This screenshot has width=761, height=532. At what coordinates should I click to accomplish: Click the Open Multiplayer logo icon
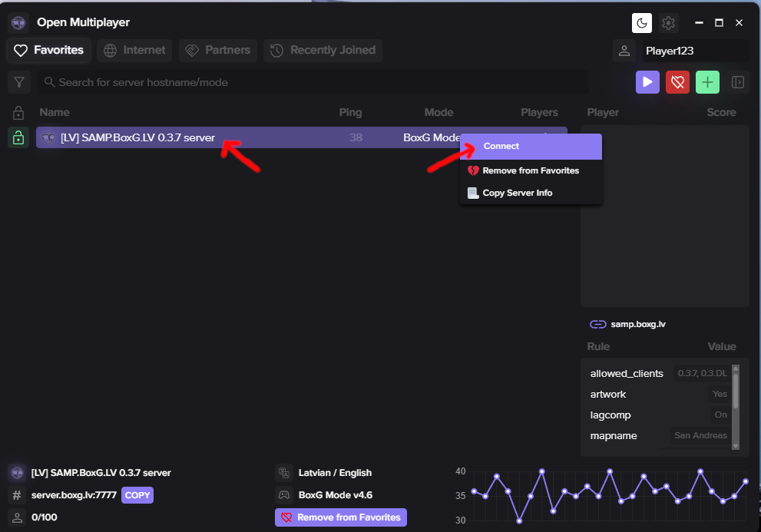(x=18, y=22)
